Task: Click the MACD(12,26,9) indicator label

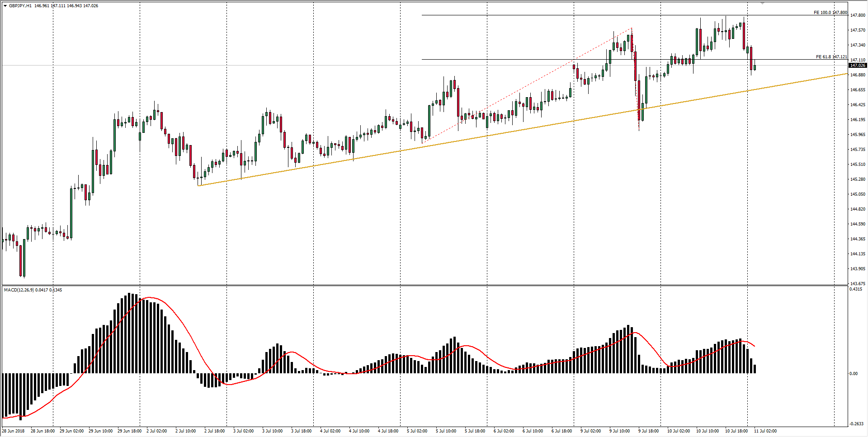Action: pos(19,290)
